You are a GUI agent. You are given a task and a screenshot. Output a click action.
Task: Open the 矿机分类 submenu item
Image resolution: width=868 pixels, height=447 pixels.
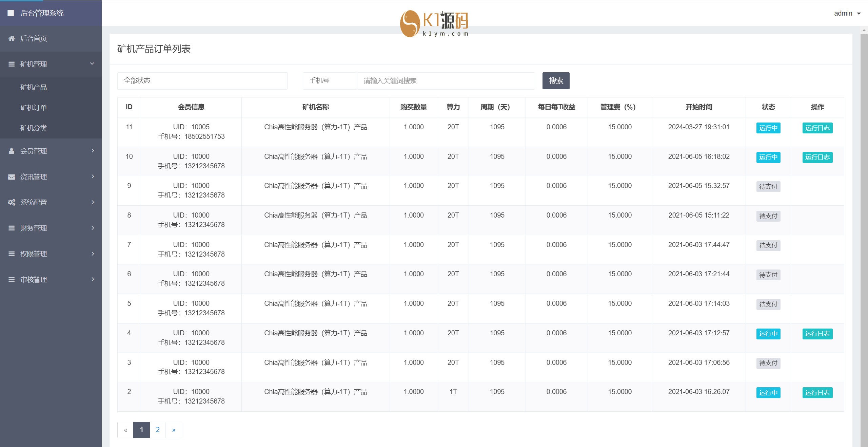[x=34, y=128]
